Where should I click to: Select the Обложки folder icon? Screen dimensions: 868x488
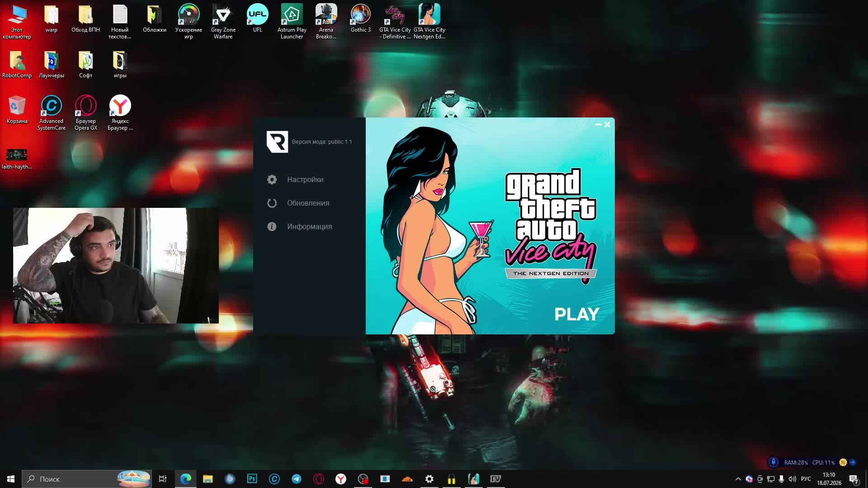coord(154,19)
